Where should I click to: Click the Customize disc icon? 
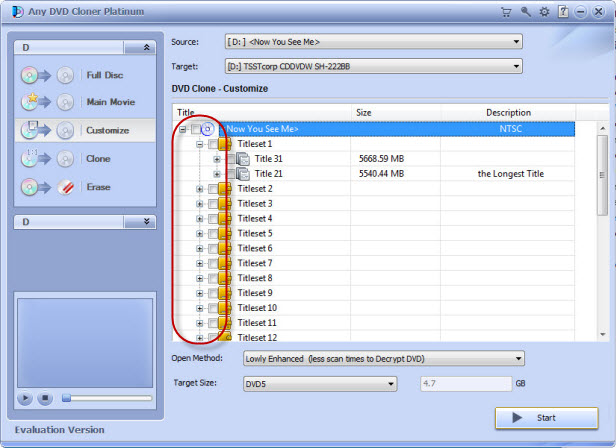tap(29, 130)
